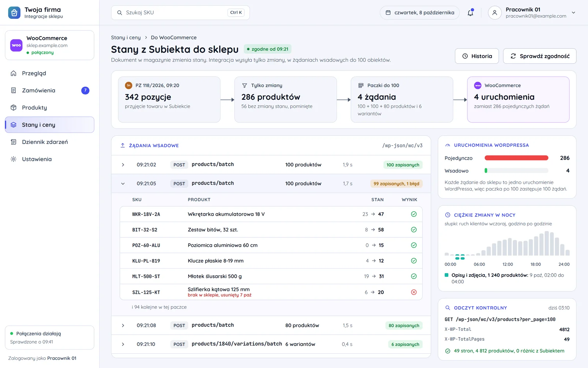Open Produkty in the sidebar
Viewport: 588px width, 368px height.
50,107
